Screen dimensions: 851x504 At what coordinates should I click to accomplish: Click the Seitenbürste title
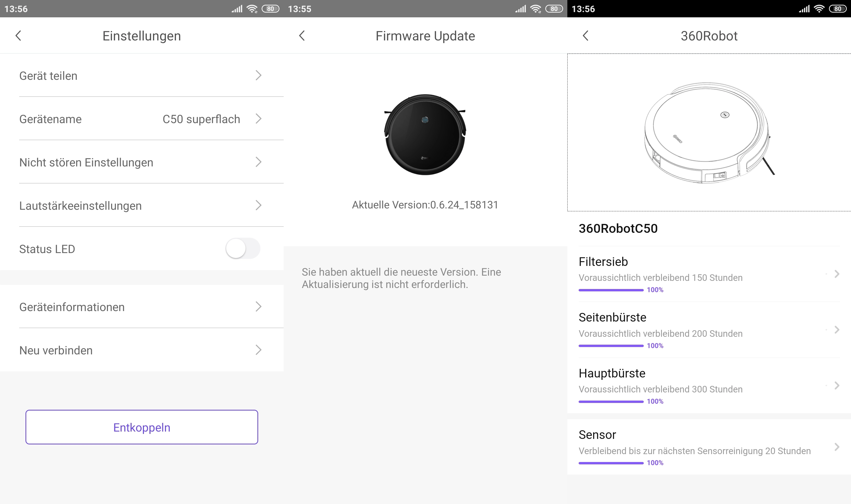coord(612,317)
